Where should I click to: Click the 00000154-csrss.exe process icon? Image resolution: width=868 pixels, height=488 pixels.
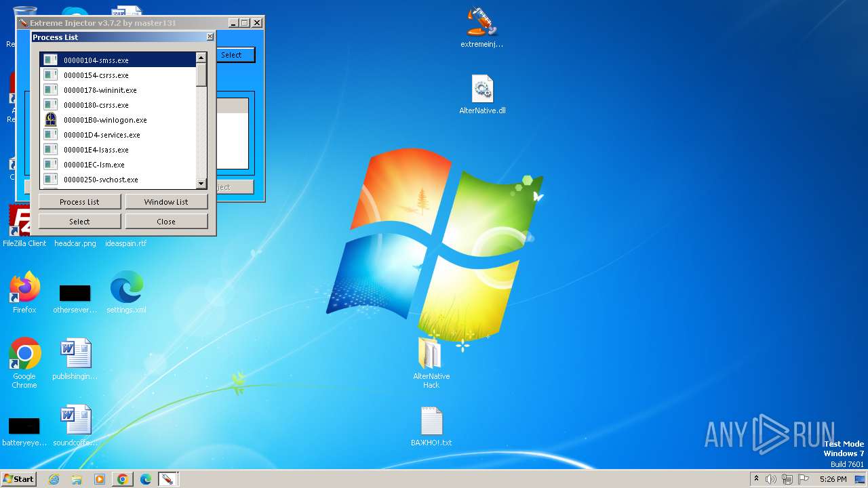(50, 75)
